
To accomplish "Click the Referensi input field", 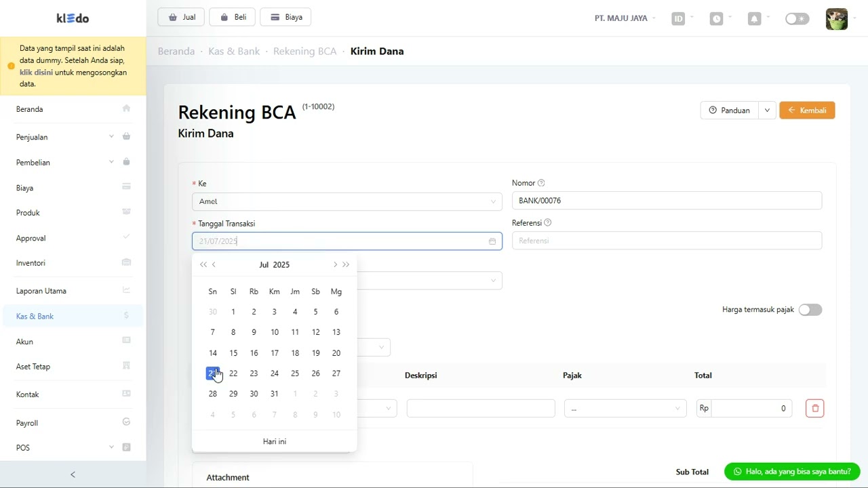I will click(x=667, y=241).
